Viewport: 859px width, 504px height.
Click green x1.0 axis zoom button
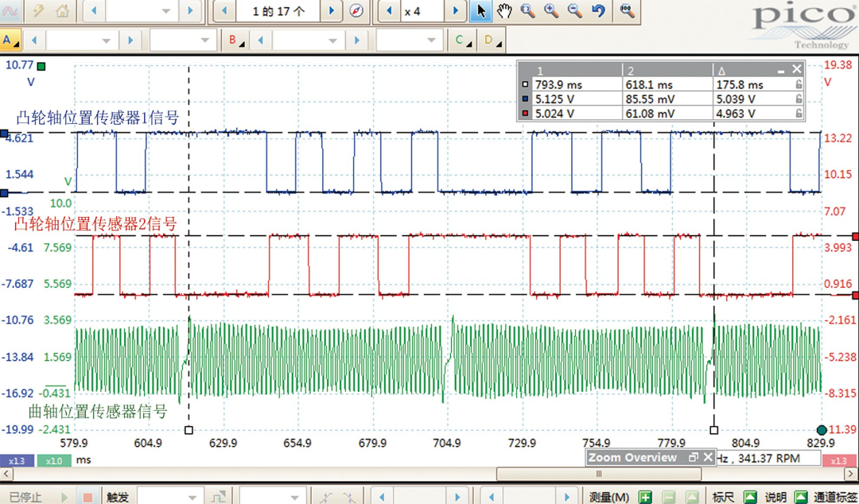click(54, 461)
